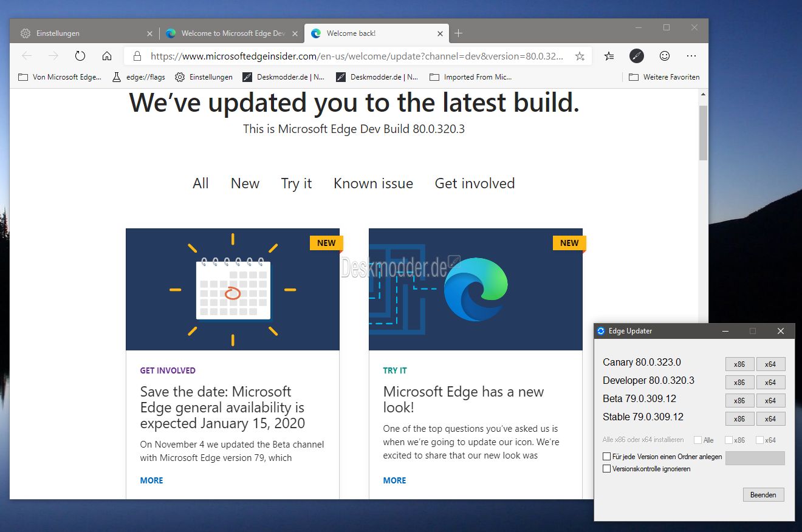The width and height of the screenshot is (802, 532).
Task: Check the x64 install-all checkbox
Action: click(x=759, y=440)
